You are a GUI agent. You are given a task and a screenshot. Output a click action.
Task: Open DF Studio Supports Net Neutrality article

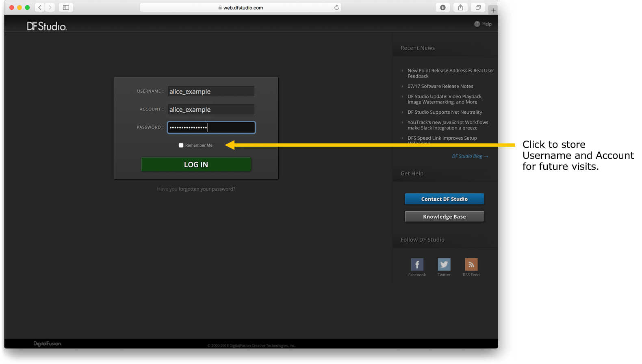click(445, 112)
